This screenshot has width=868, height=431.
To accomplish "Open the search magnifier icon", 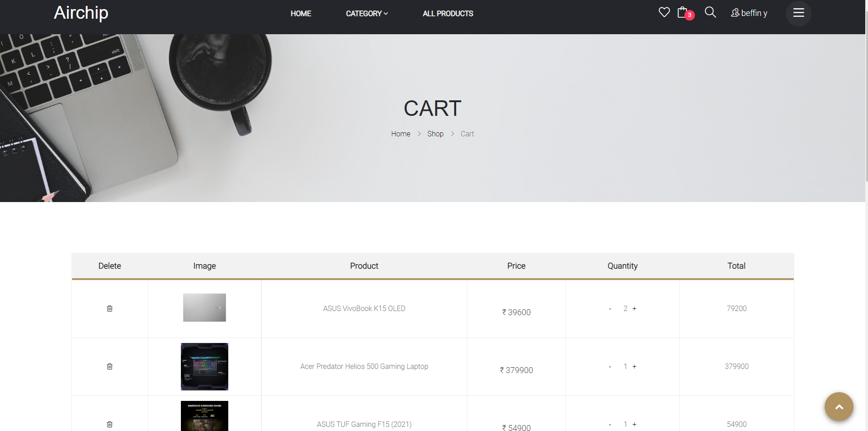I will click(x=709, y=12).
